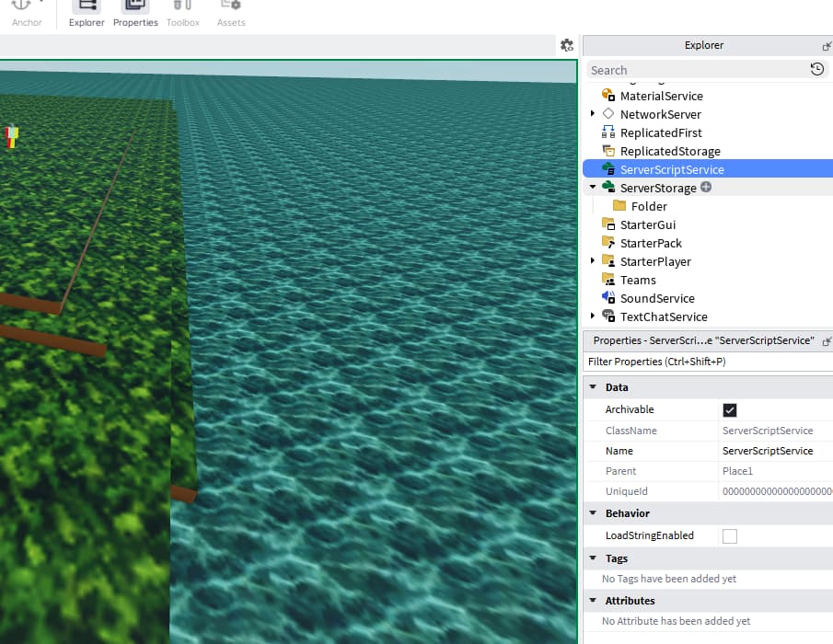833x644 pixels.
Task: Click the ServerStorage icon
Action: (608, 188)
